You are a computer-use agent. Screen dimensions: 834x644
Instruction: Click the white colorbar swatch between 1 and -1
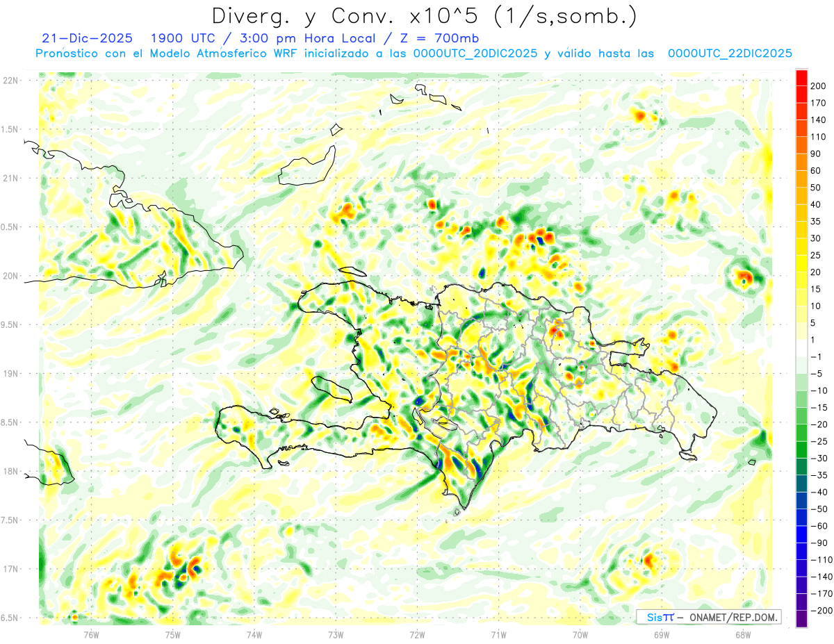(x=801, y=348)
